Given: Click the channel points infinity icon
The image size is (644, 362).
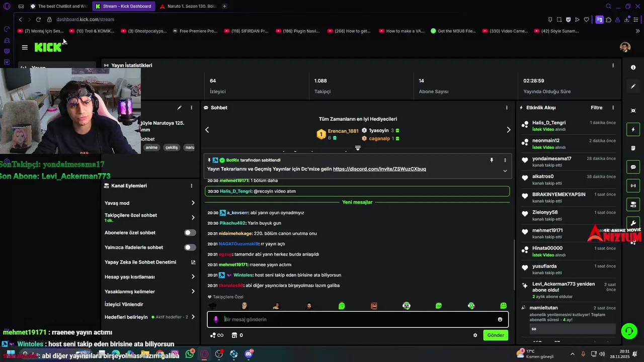Looking at the screenshot, I should (x=216, y=335).
